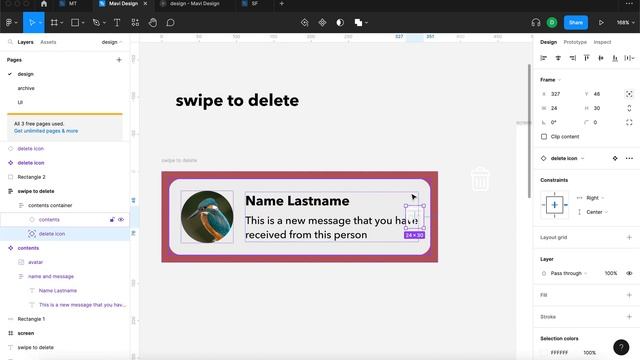Add a Fill with plus button

[x=629, y=295]
